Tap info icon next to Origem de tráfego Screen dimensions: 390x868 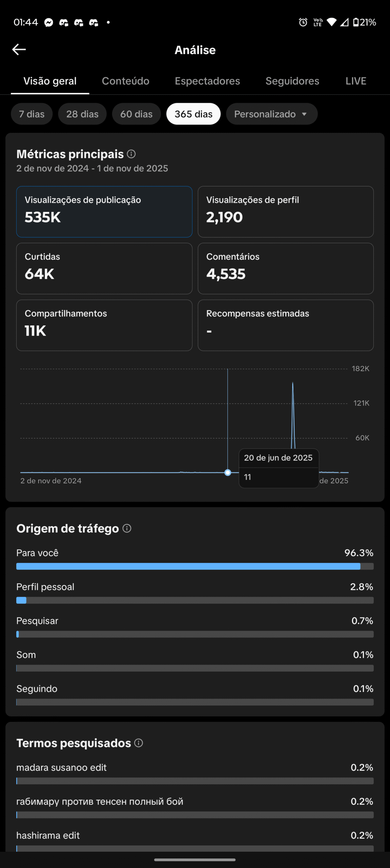(x=127, y=528)
